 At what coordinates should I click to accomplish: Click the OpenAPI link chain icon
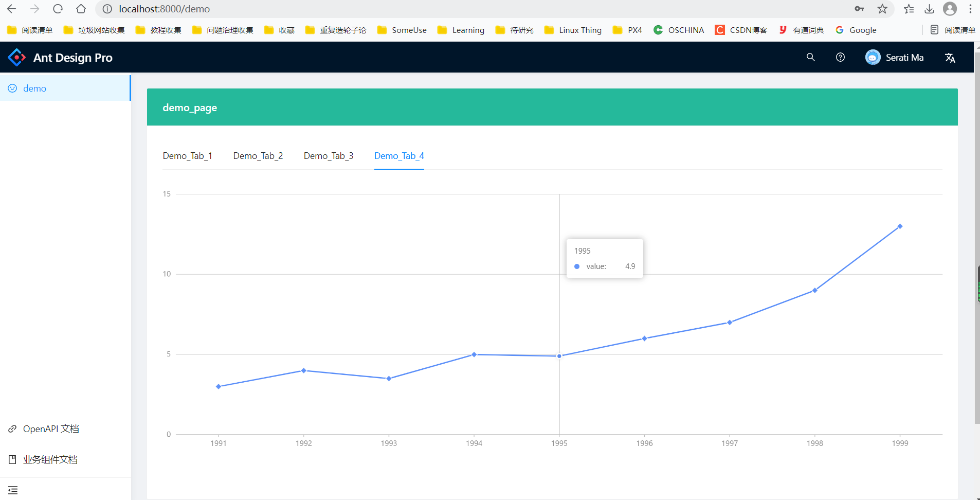click(x=12, y=429)
